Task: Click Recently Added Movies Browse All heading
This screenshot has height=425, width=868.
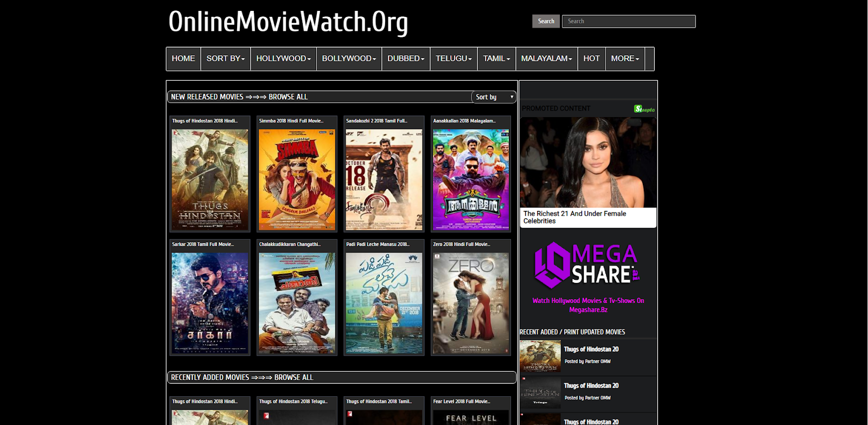Action: [x=242, y=377]
